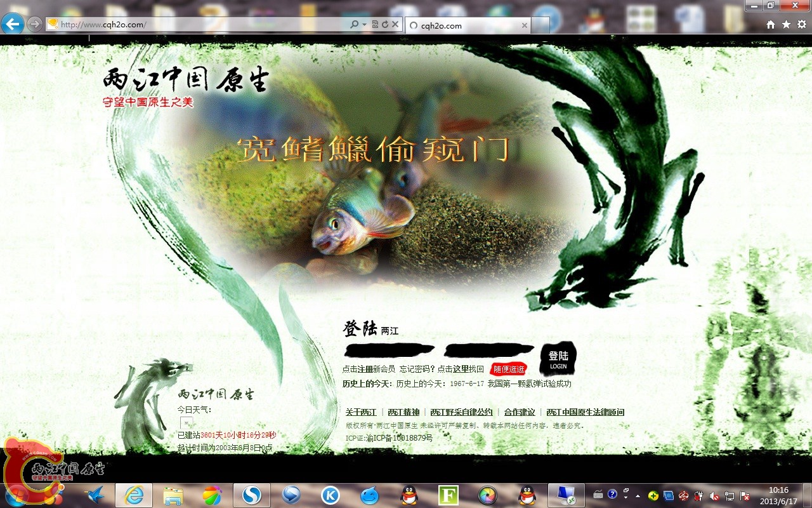
Task: Open Favorites star icon
Action: [786, 25]
